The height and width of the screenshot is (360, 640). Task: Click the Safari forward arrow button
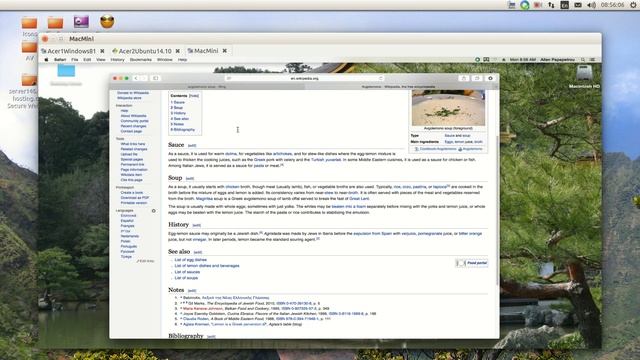[144, 78]
